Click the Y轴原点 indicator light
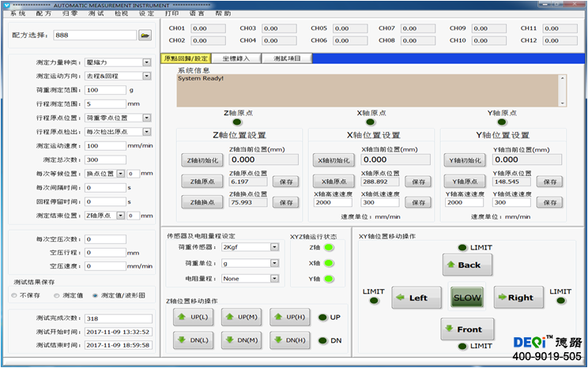The height and width of the screenshot is (368, 588). pos(502,122)
